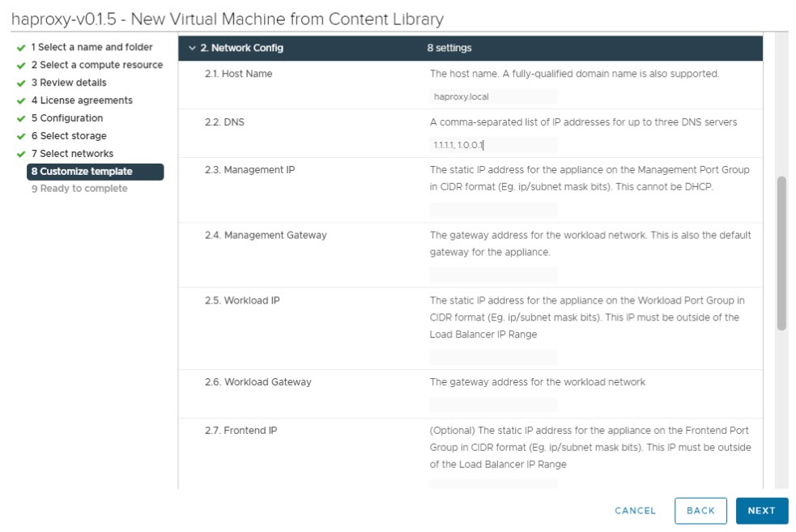Click step 9 Ready to complete

pos(79,189)
